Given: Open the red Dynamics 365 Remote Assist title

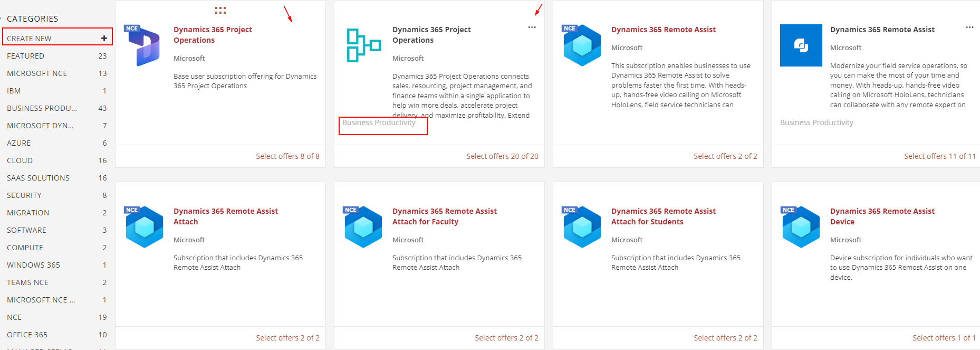Looking at the screenshot, I should pos(664,30).
